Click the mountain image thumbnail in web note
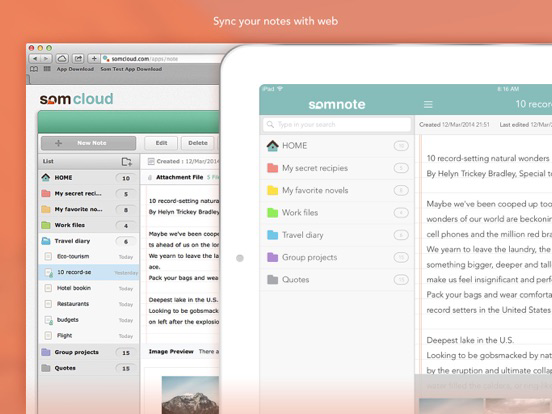552x414 pixels. [190, 395]
